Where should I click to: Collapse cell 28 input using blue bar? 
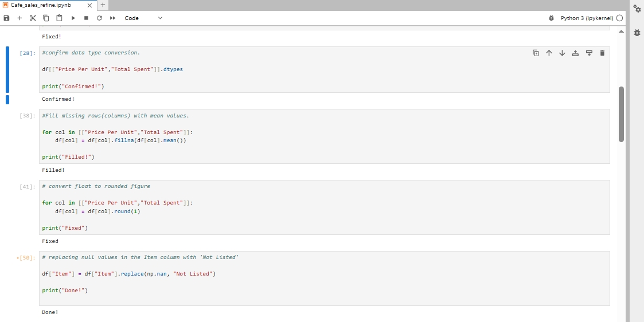pos(7,69)
